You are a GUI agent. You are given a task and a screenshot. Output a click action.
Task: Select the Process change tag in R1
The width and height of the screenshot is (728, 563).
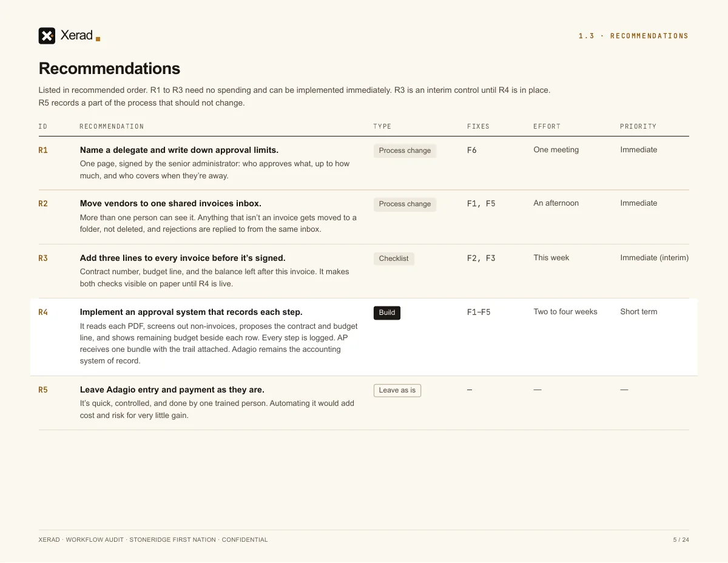pyautogui.click(x=405, y=151)
